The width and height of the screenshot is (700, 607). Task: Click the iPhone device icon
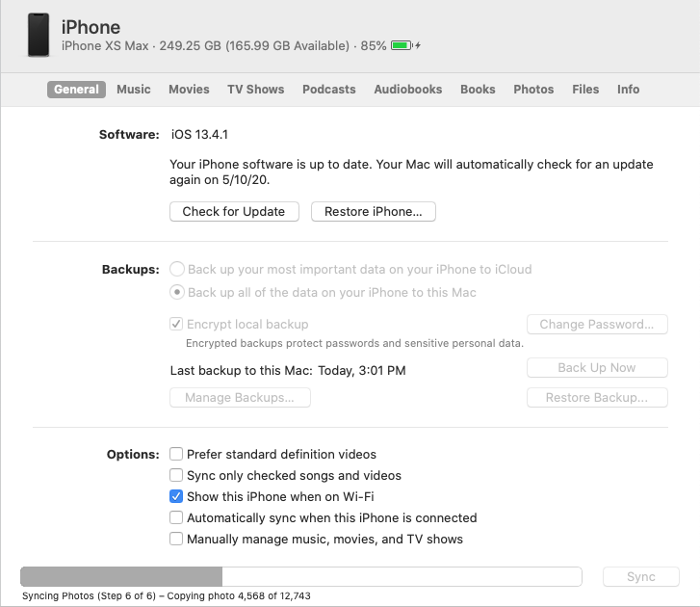pos(39,35)
